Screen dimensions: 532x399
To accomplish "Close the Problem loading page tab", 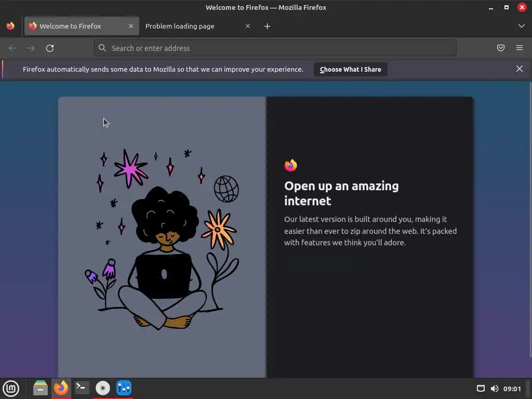I will tap(248, 26).
